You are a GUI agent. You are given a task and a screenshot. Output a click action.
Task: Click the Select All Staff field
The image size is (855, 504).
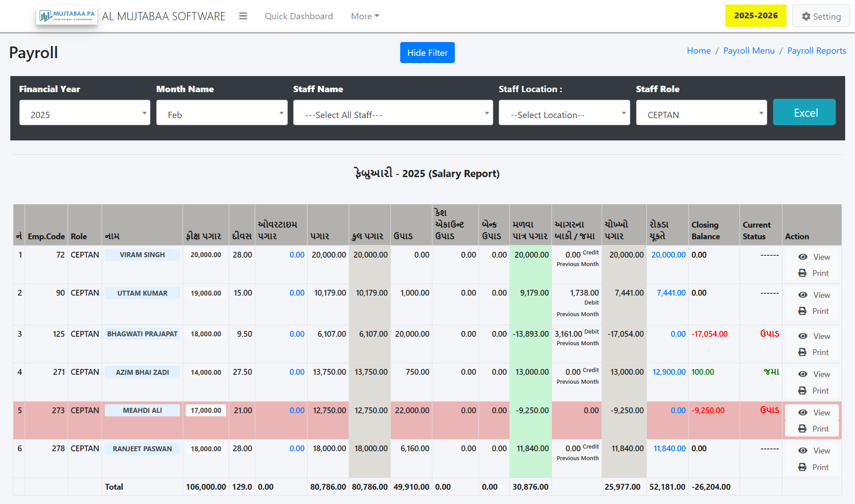393,114
